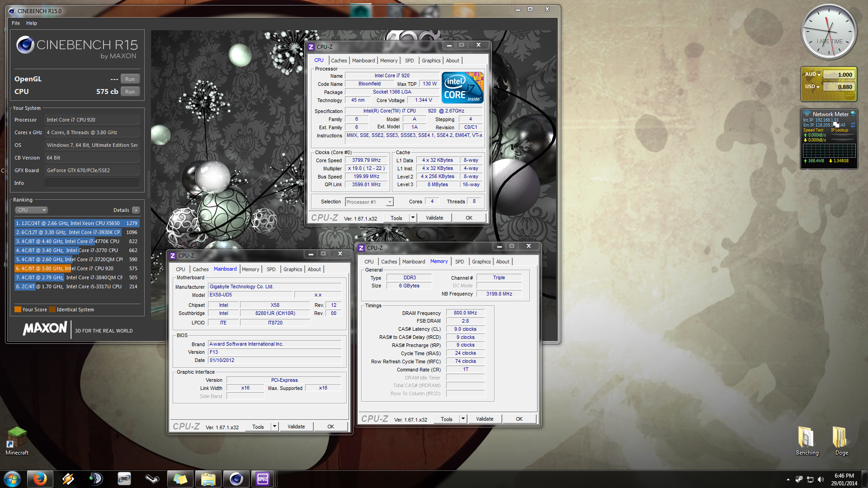This screenshot has width=868, height=488.
Task: Click the Details arrow button in Ranking
Action: point(136,210)
